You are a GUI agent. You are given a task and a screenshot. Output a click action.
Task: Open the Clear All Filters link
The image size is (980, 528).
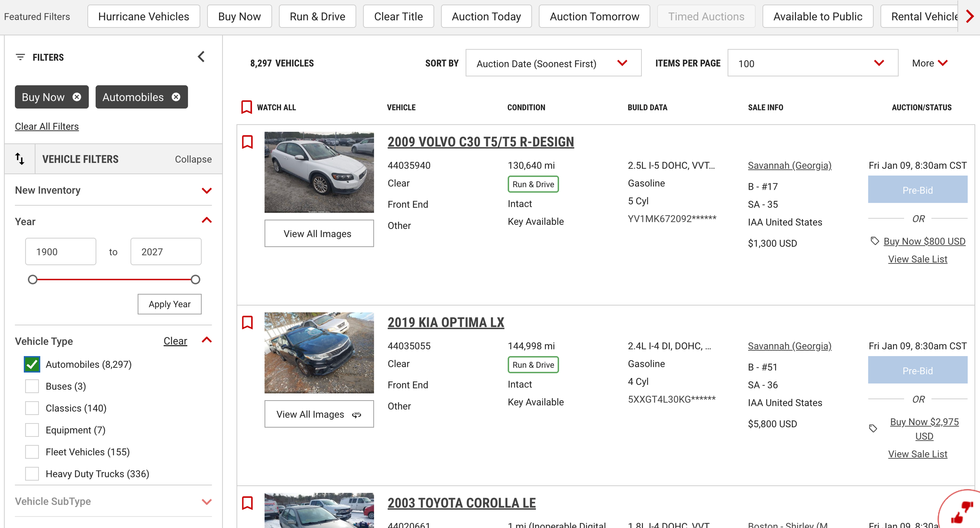[47, 126]
